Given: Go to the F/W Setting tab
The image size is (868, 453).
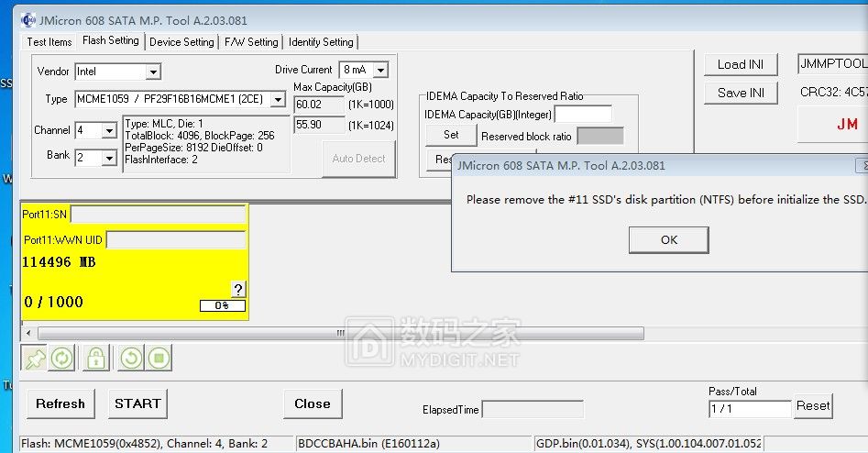Looking at the screenshot, I should [x=251, y=42].
